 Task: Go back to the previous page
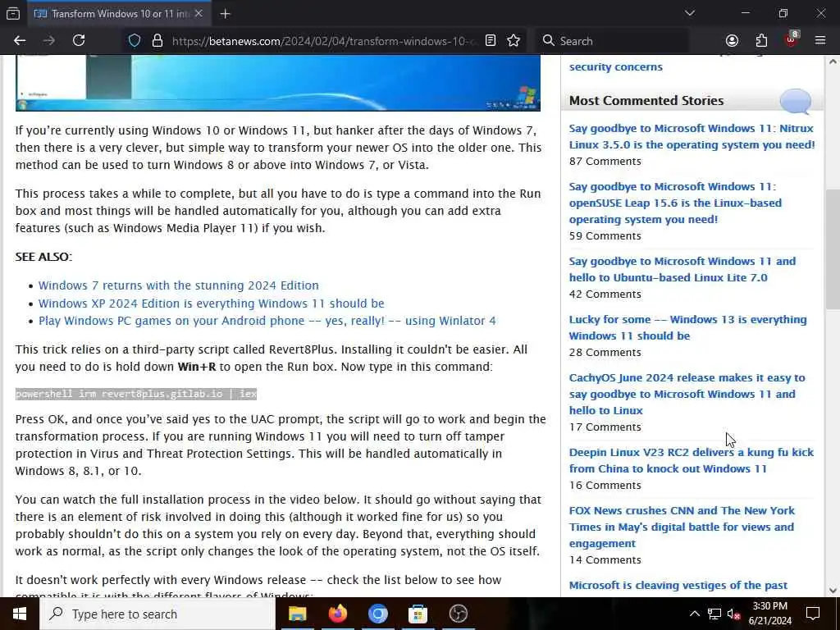(20, 41)
